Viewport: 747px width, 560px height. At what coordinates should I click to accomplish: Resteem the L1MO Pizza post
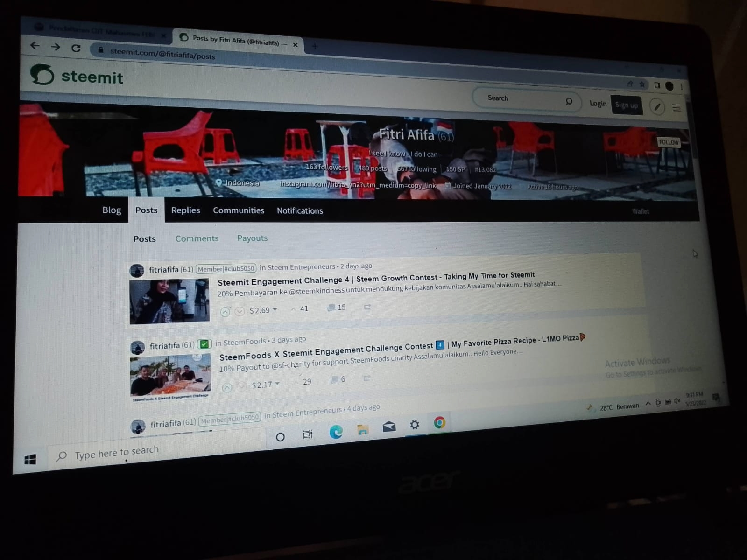(367, 378)
